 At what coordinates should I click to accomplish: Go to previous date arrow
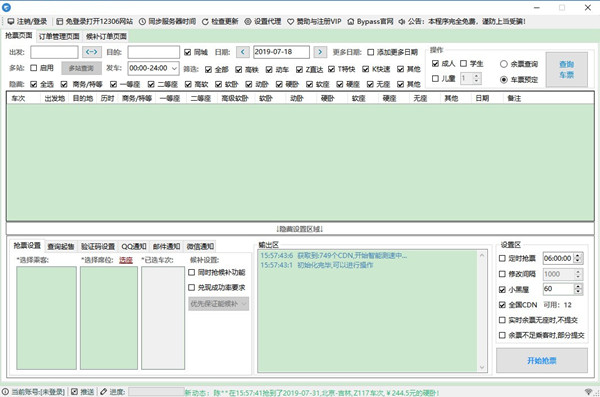click(243, 52)
